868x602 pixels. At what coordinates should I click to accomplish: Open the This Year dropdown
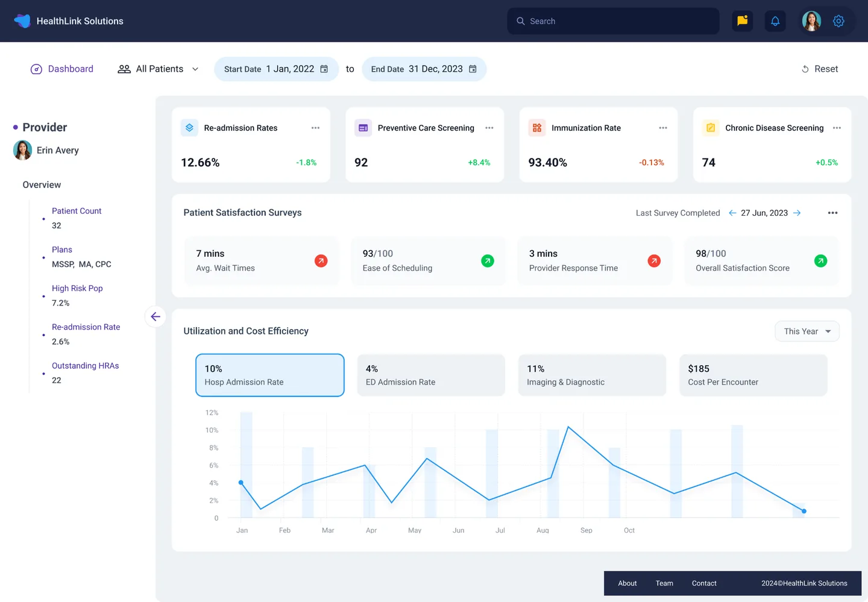click(x=807, y=331)
